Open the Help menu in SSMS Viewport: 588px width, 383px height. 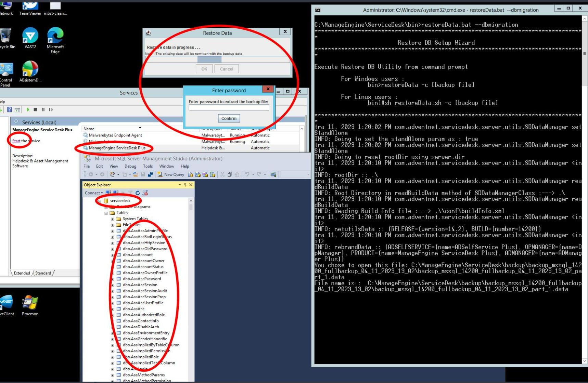(185, 166)
